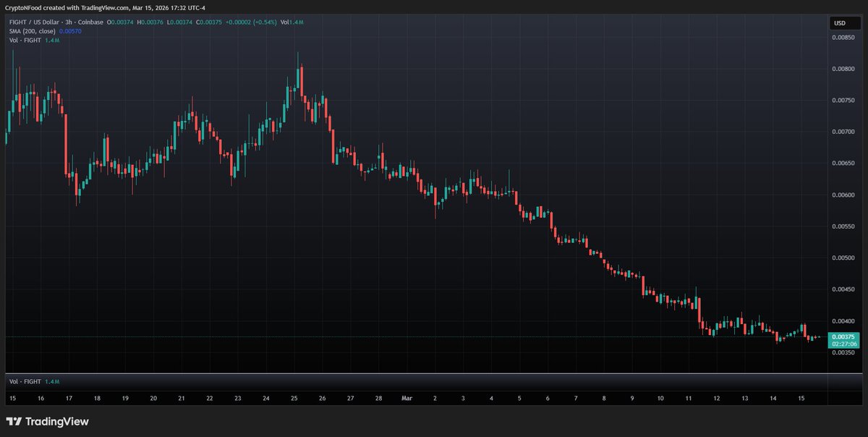Click the 0.00650 price axis label
Viewport: 868px width, 437px height.
click(x=843, y=163)
